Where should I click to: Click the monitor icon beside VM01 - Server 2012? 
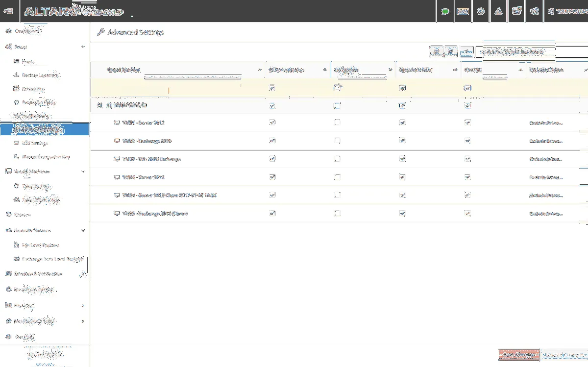(117, 123)
